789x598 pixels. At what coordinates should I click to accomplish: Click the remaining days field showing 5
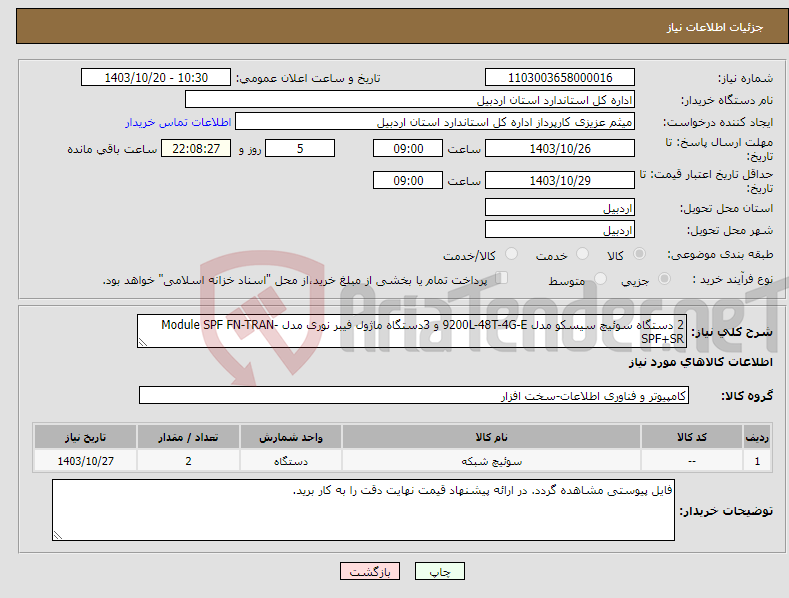click(x=300, y=148)
